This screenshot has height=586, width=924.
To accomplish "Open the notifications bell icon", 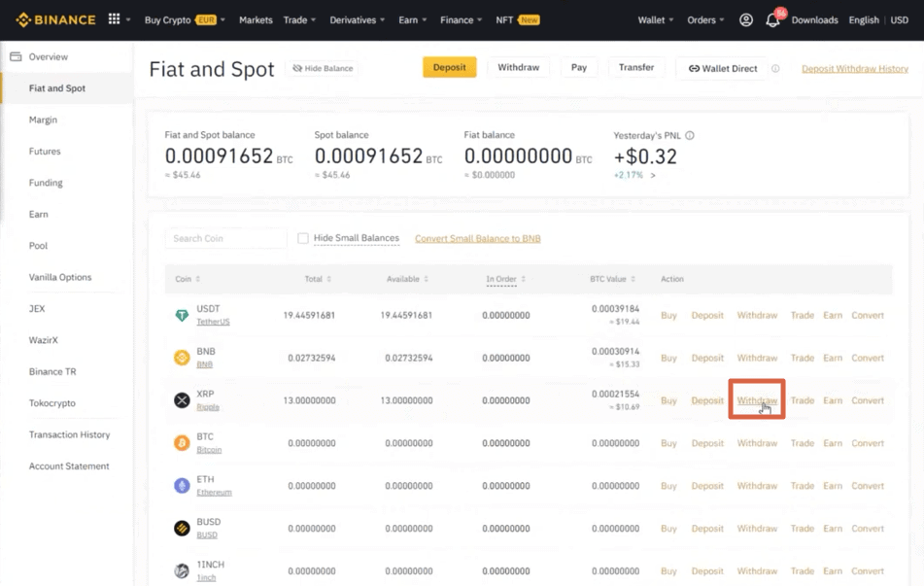I will tap(772, 20).
